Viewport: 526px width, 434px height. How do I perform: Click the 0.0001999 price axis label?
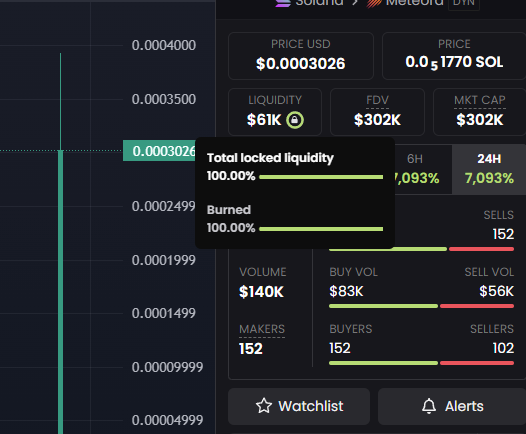163,260
